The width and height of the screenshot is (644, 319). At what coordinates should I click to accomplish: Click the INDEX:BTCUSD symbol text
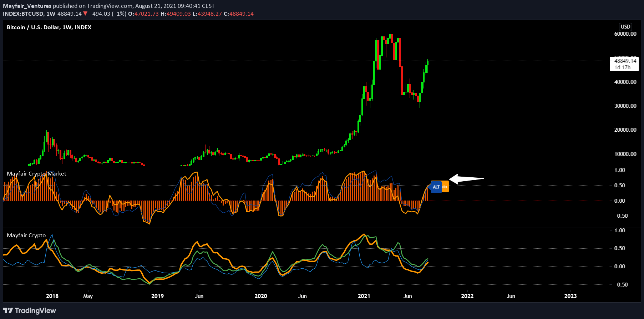(x=23, y=14)
